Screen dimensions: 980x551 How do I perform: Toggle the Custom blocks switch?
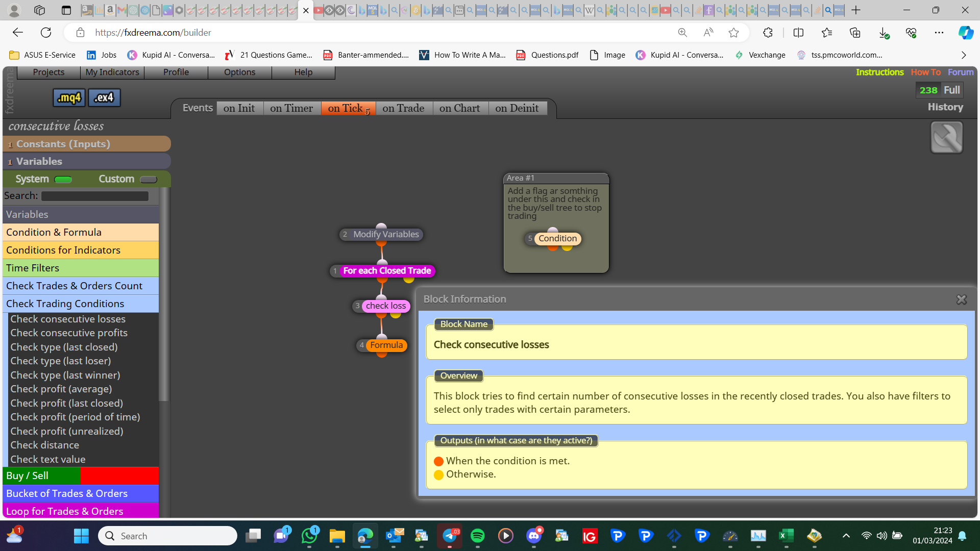[x=149, y=180]
